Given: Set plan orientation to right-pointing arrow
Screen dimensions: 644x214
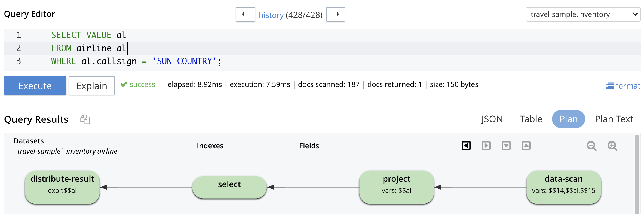Looking at the screenshot, I should tap(486, 146).
